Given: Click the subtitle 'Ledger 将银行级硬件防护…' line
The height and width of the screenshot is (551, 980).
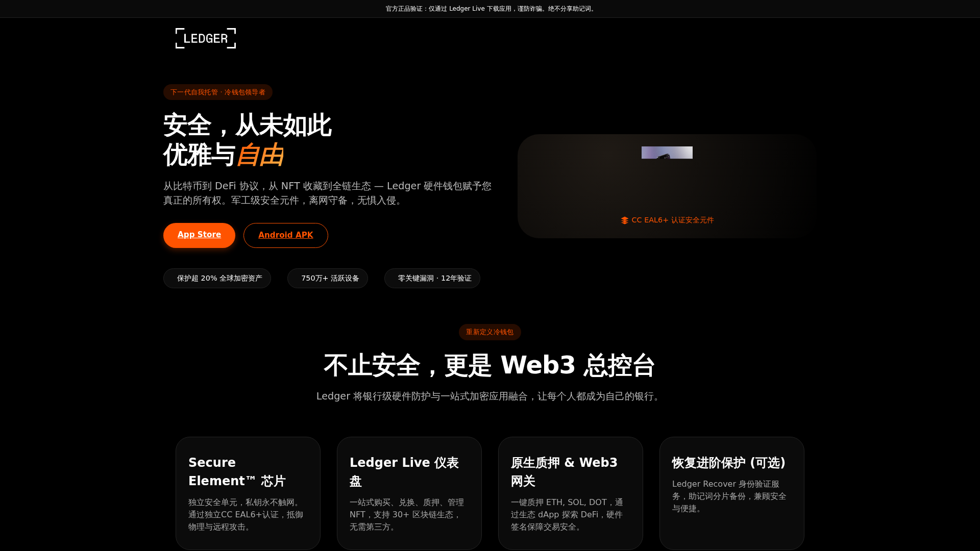Looking at the screenshot, I should [x=490, y=396].
